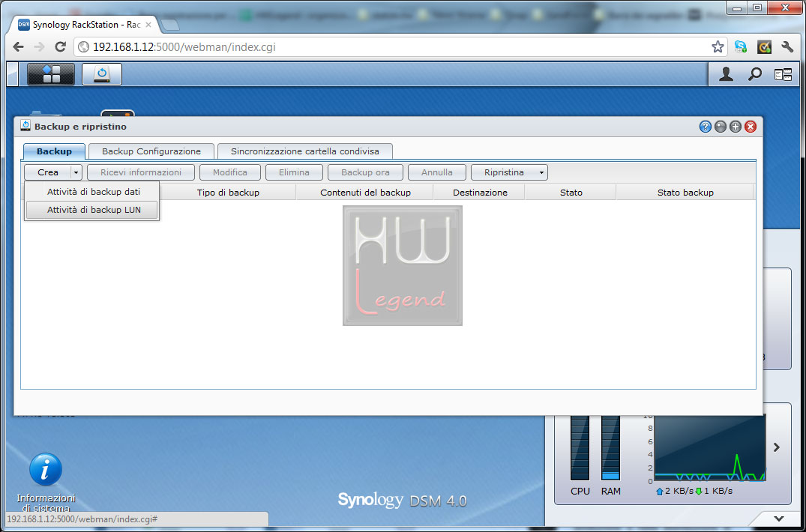Sort by Contenuti del backup column
Screen dimensions: 806x532
point(365,193)
